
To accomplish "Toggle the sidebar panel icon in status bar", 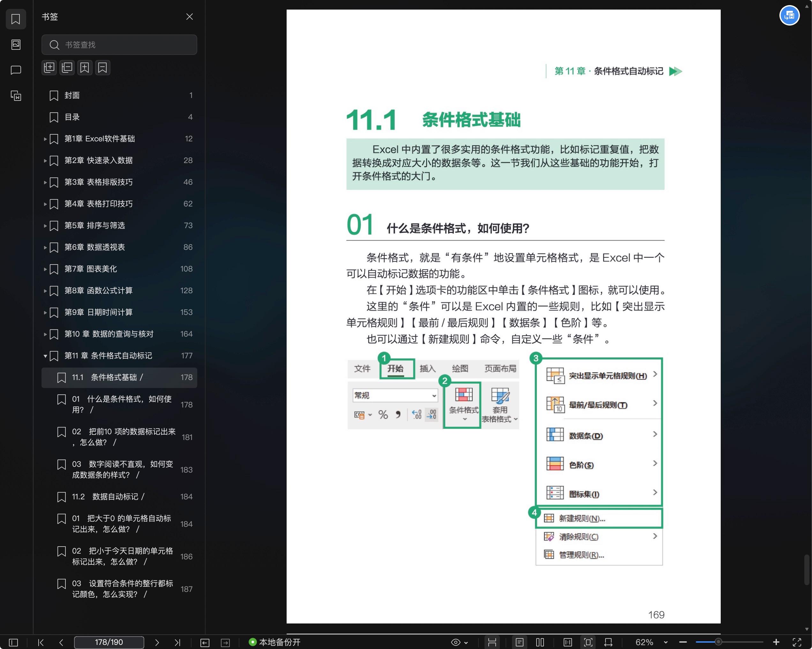I will 13,642.
